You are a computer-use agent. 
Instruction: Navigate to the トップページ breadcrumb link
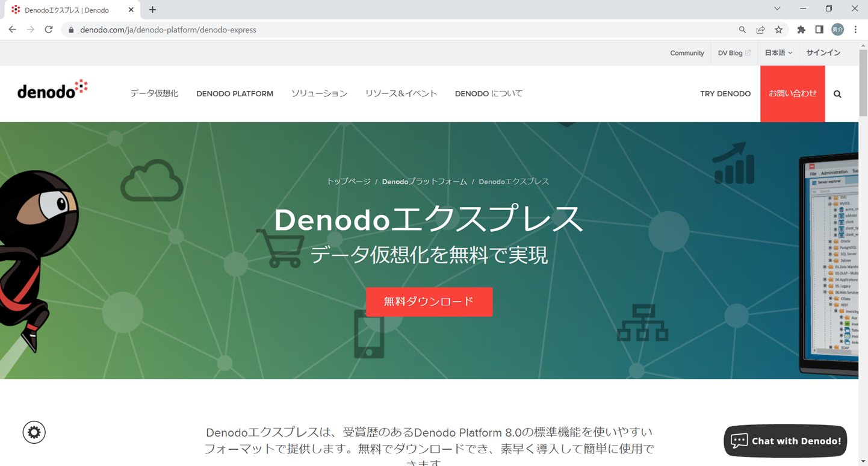point(349,181)
